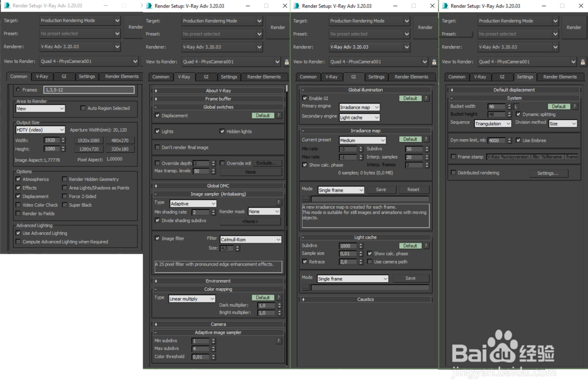Click Dyn mem limit value field
Screen dimensions: 588x392
click(496, 140)
